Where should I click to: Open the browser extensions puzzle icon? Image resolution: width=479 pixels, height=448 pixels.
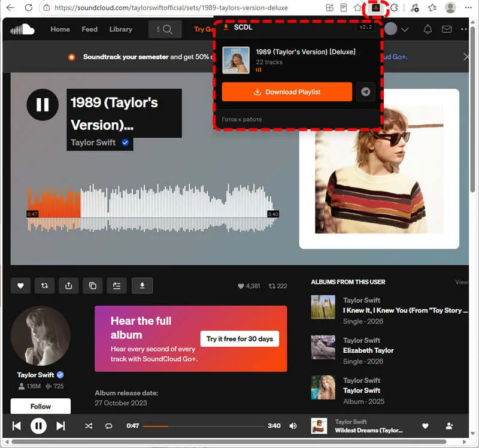(394, 8)
